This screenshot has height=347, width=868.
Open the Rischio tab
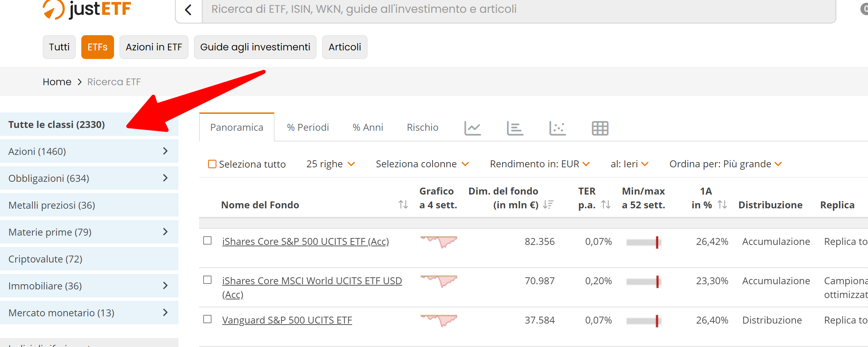coord(423,127)
